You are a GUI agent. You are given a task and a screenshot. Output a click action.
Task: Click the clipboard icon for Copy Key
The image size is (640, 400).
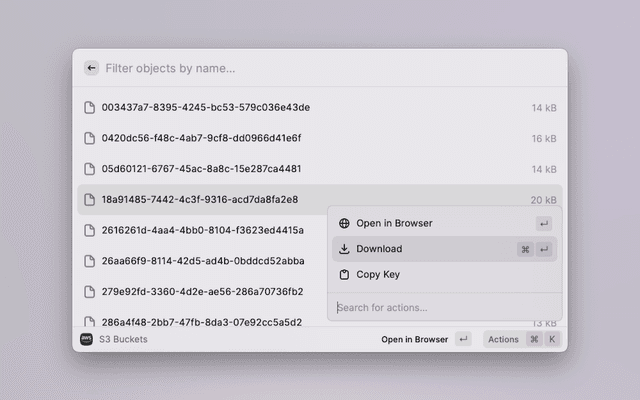[x=344, y=274]
